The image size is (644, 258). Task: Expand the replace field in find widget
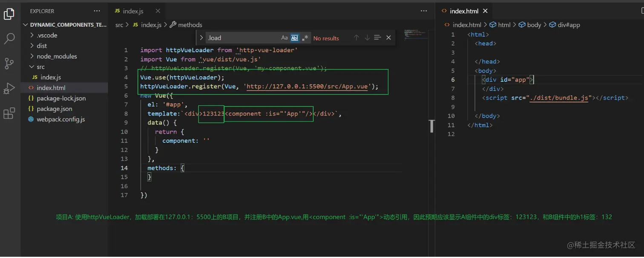click(x=201, y=38)
